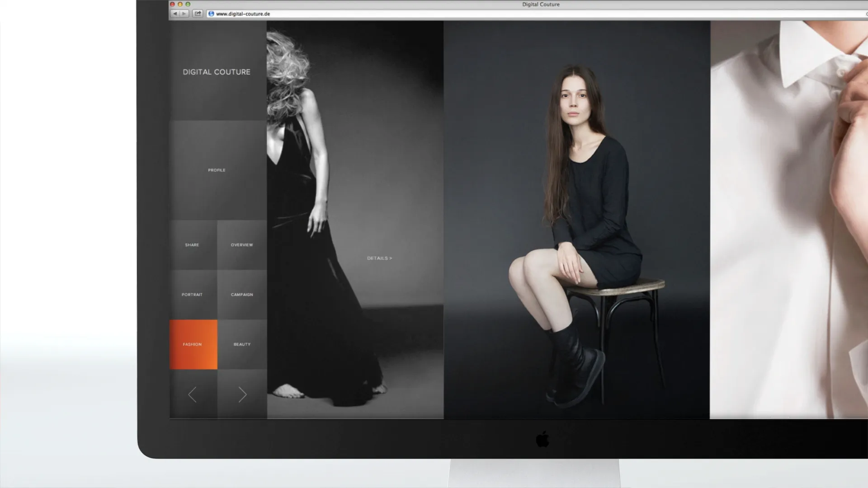Open the white shirt collar photo
Image resolution: width=868 pixels, height=488 pixels.
coord(789,220)
